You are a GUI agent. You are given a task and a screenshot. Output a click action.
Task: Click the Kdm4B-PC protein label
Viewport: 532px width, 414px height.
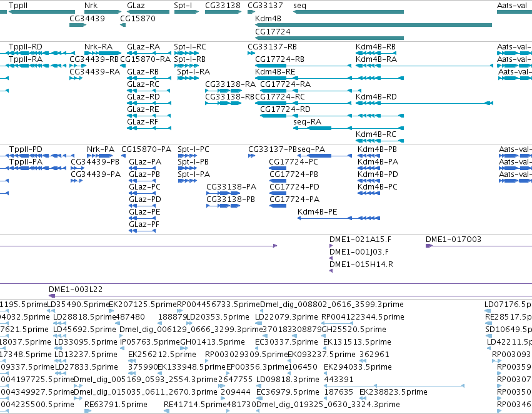point(378,187)
